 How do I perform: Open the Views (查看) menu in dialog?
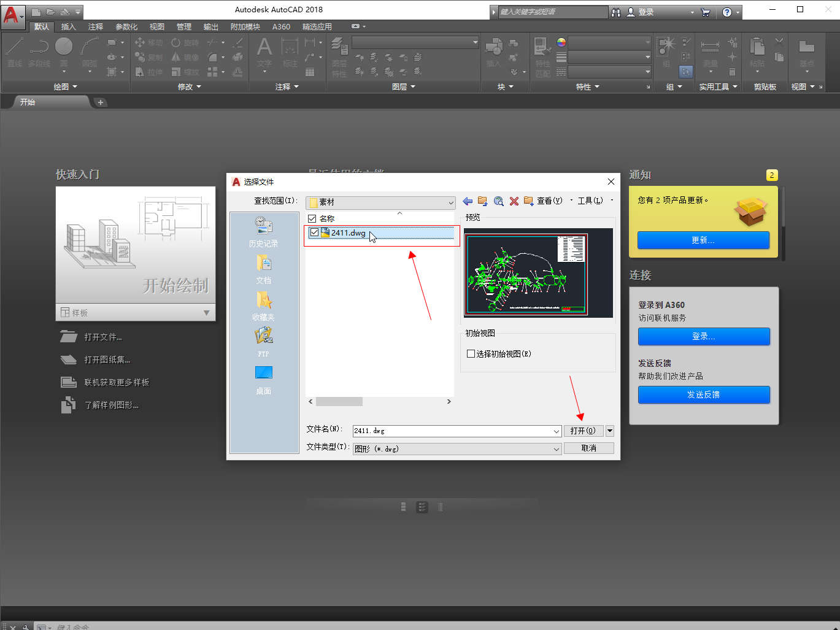[x=550, y=201]
